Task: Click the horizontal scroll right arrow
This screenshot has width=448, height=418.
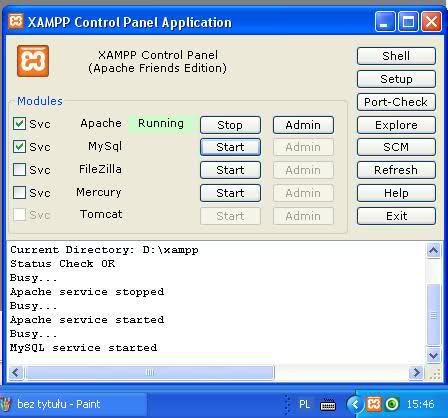Action: point(416,372)
